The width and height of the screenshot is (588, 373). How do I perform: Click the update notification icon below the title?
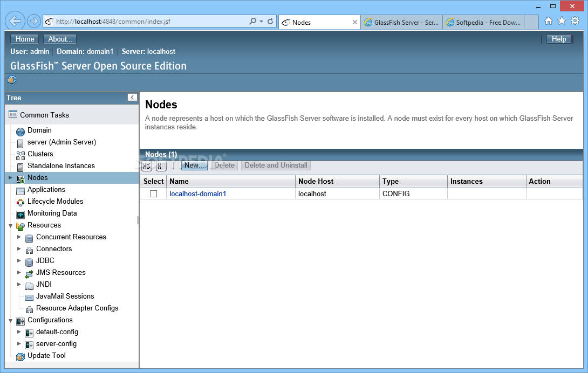[x=12, y=79]
